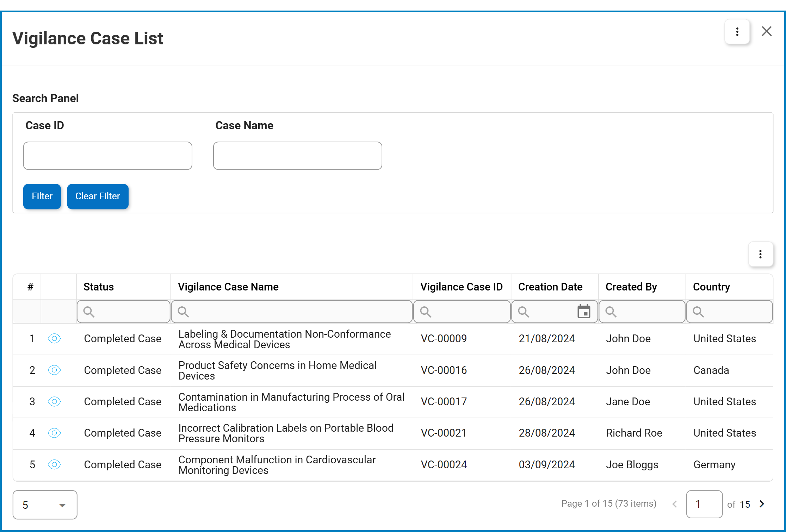Select Contamination in Manufacturing Process case name

click(x=291, y=402)
